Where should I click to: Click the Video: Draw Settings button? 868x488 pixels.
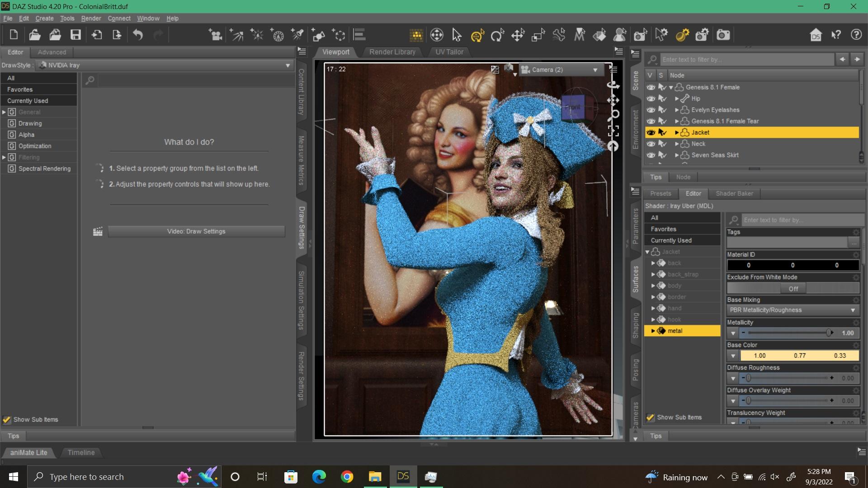point(196,231)
